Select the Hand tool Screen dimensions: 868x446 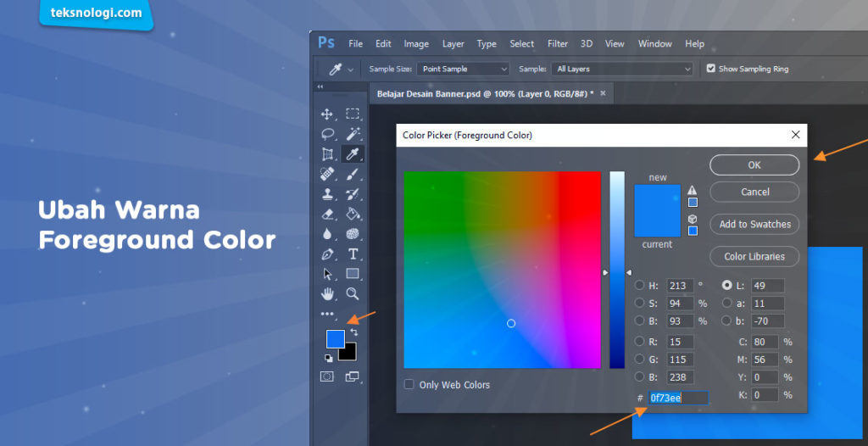(x=327, y=293)
